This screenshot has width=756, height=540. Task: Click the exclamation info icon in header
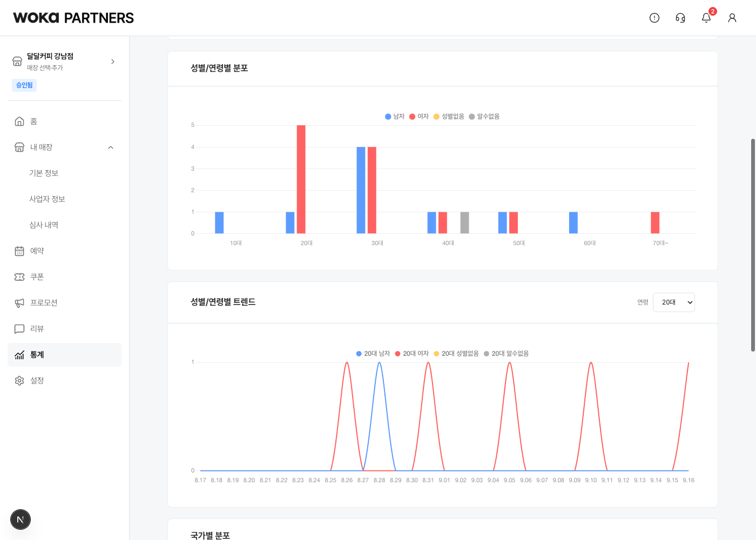pyautogui.click(x=654, y=18)
